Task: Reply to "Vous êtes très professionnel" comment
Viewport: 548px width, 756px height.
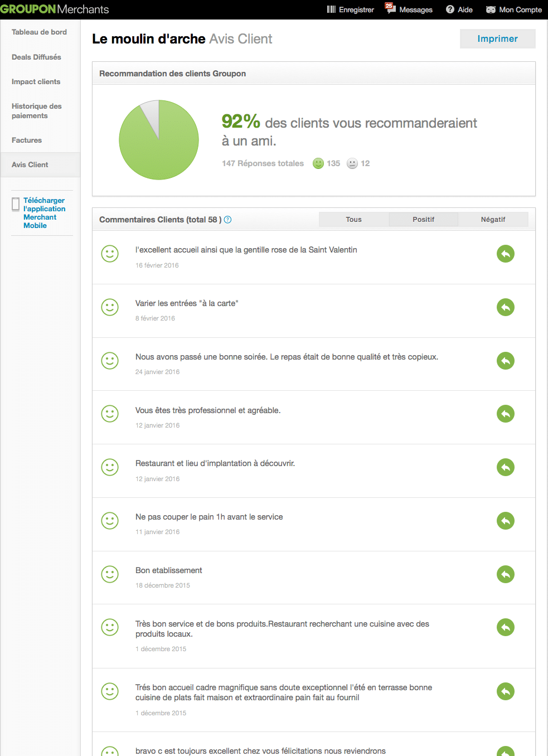Action: [x=505, y=414]
